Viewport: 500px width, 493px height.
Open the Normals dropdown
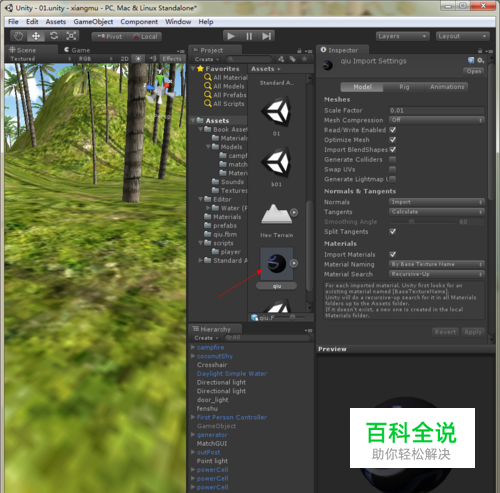pos(437,202)
